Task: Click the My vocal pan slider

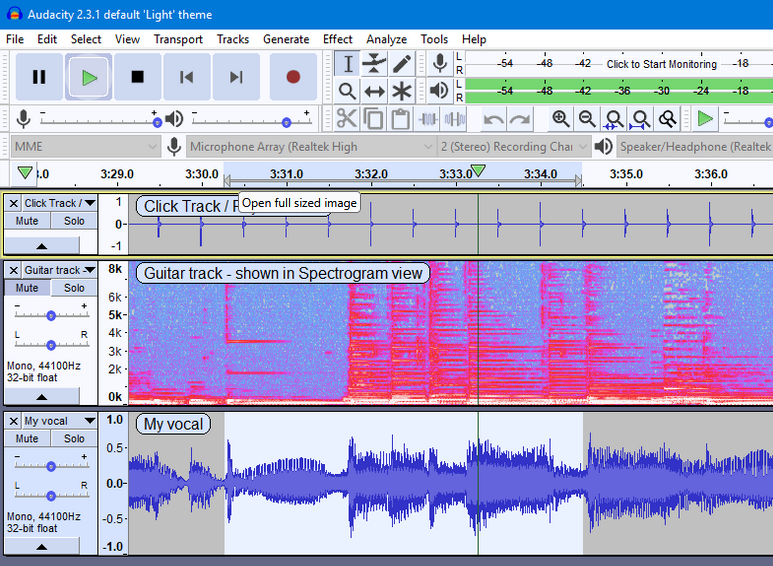Action: coord(51,492)
